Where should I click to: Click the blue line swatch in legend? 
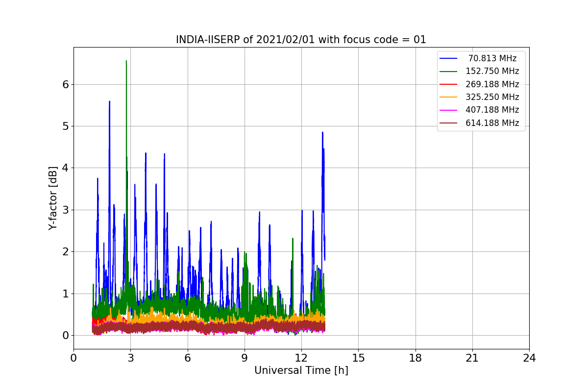click(x=449, y=58)
